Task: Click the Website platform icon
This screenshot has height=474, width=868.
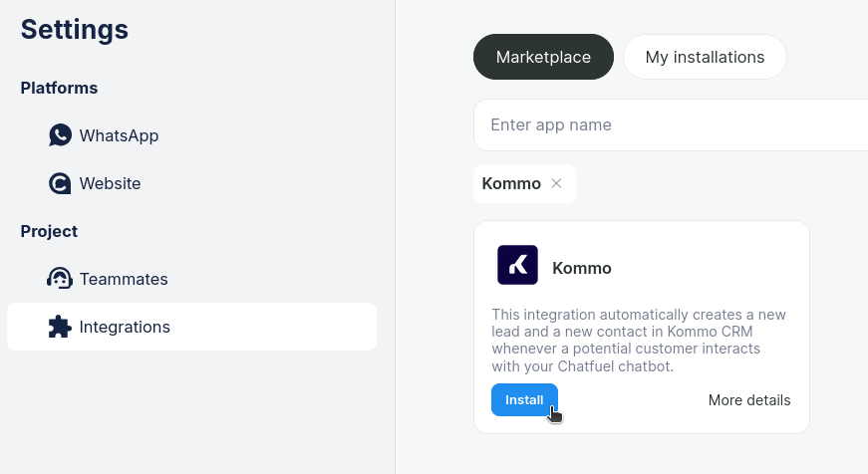Action: point(60,184)
